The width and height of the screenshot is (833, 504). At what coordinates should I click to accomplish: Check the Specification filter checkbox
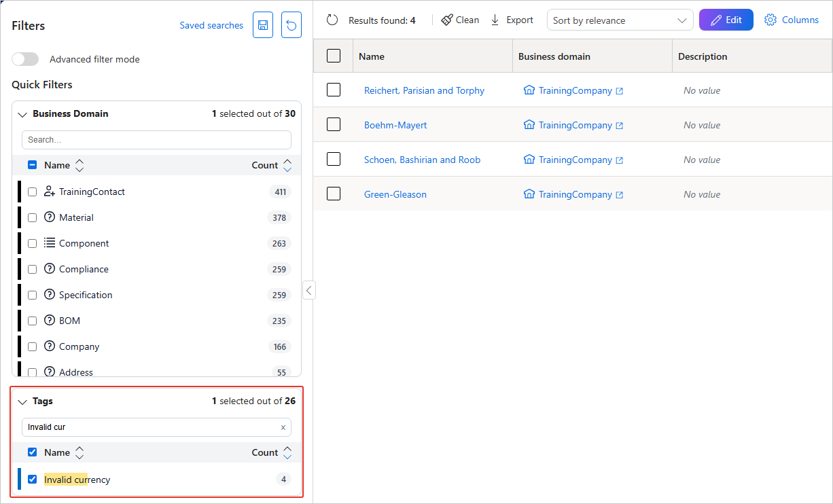[x=32, y=295]
